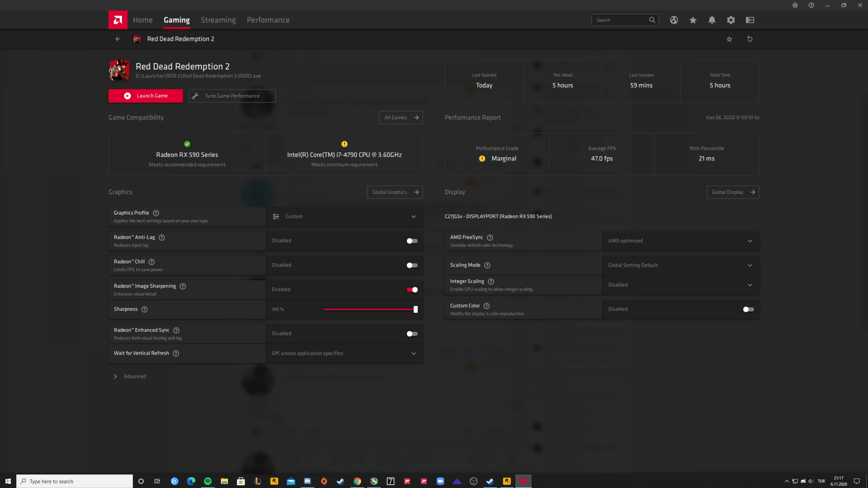
Task: Click the Launch Game button
Action: pyautogui.click(x=146, y=96)
